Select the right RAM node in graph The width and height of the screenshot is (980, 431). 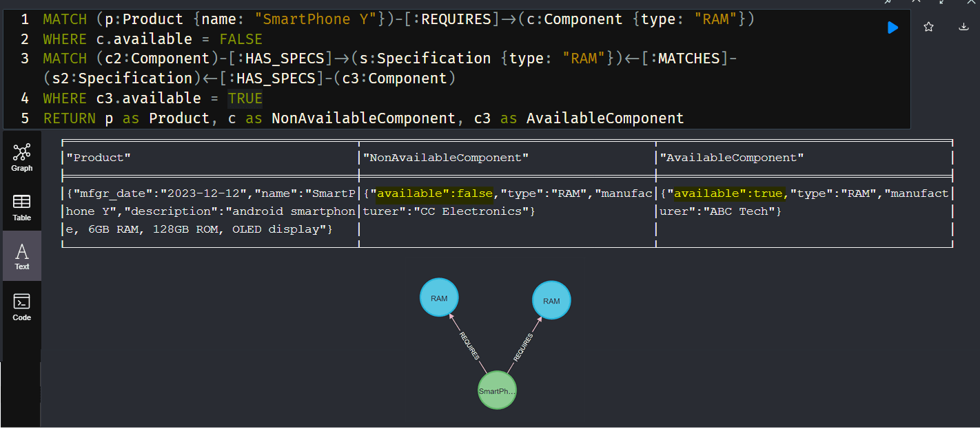[551, 301]
